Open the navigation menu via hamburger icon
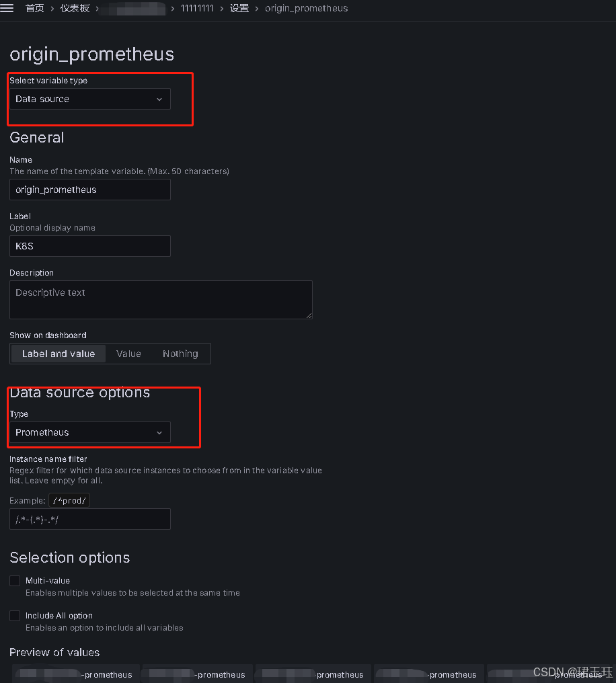The height and width of the screenshot is (683, 616). point(7,8)
